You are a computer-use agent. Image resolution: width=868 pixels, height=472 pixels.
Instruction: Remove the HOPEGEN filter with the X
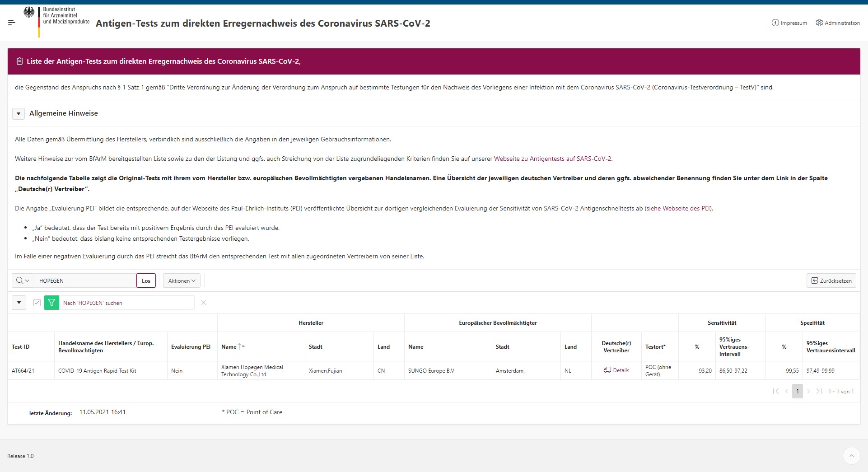(204, 303)
